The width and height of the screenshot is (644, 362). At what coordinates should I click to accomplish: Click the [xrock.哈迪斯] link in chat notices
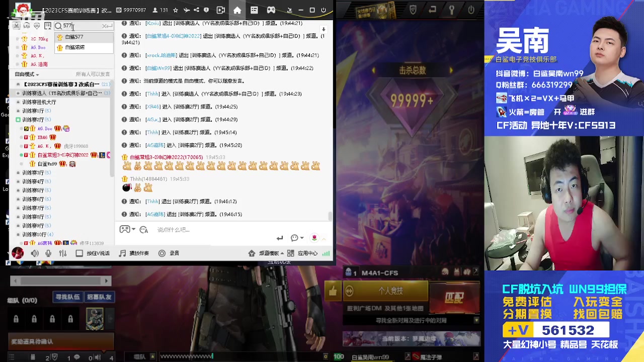pos(162,55)
